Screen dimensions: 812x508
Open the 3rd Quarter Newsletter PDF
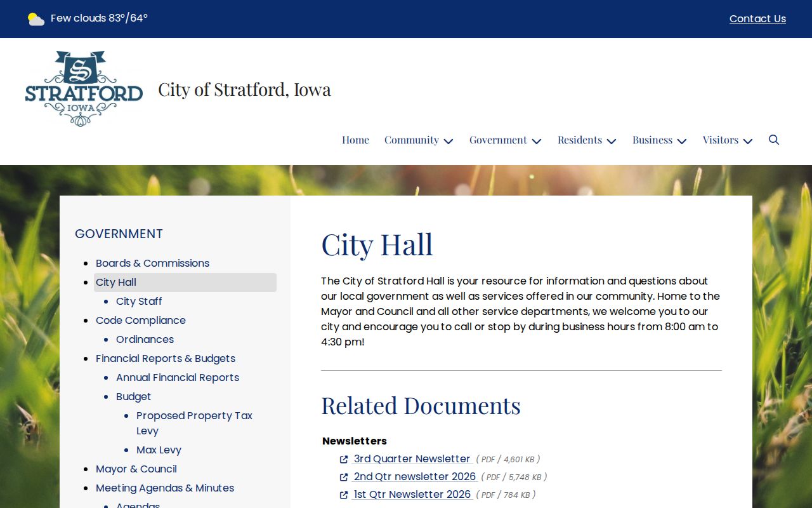tap(412, 458)
